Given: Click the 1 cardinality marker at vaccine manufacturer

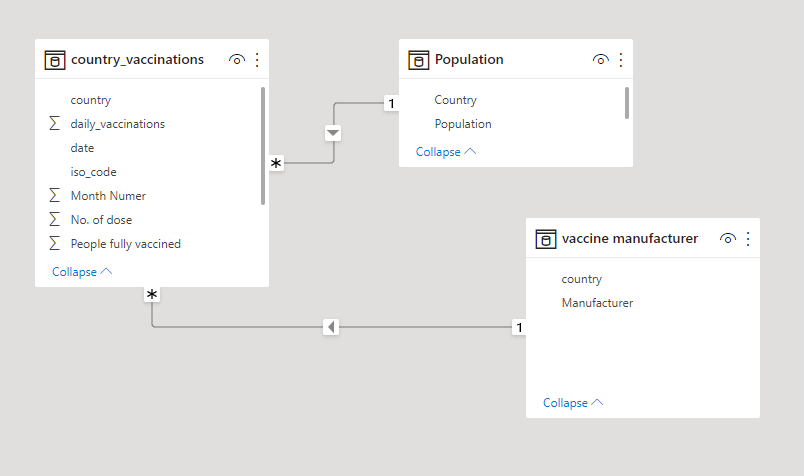Looking at the screenshot, I should click(519, 327).
